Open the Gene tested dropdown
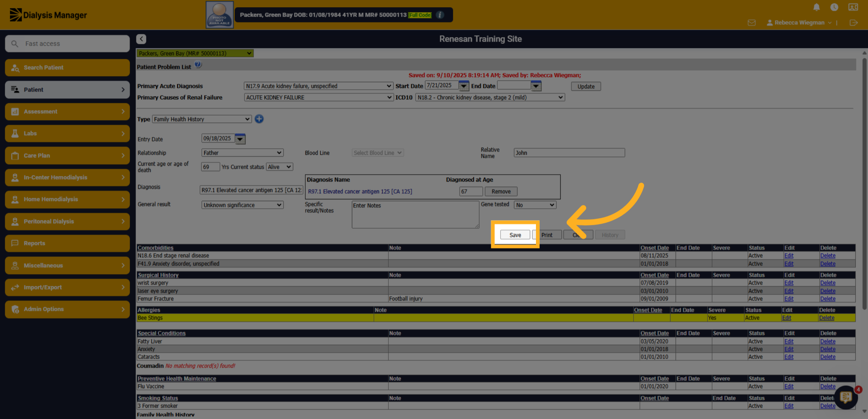Image resolution: width=868 pixels, height=419 pixels. (x=535, y=205)
